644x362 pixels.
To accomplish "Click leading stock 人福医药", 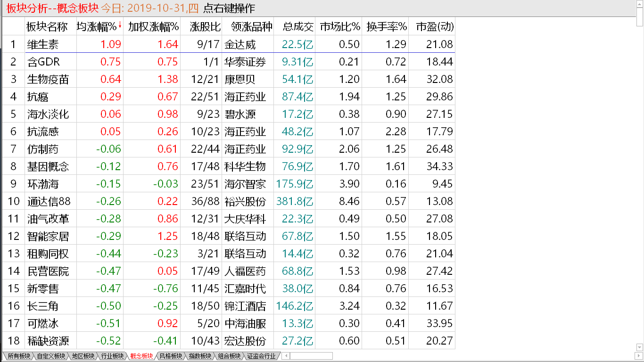I will tap(245, 271).
